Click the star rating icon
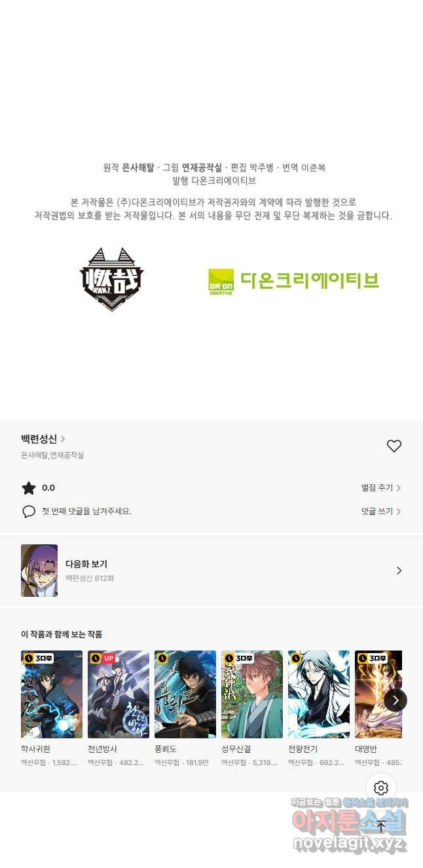The image size is (423, 868). click(x=29, y=488)
